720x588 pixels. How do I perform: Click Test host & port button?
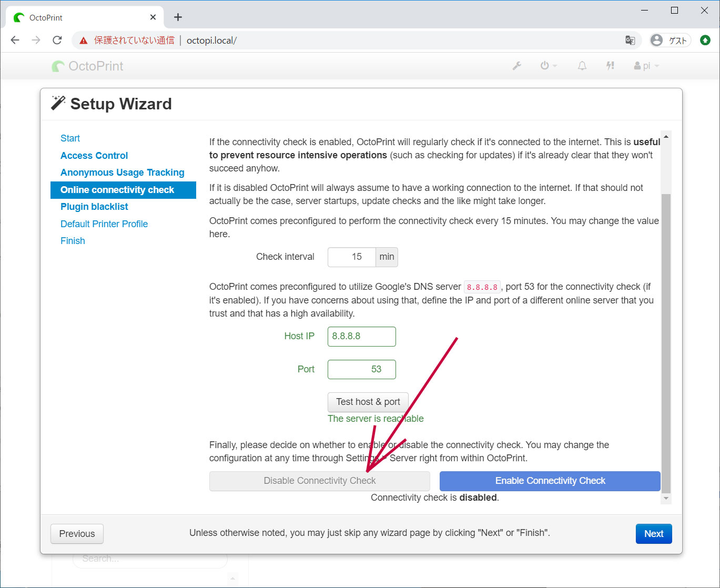coord(368,402)
